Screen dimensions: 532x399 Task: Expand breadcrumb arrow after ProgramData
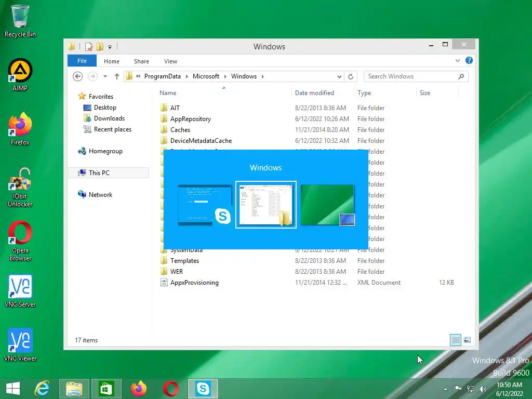tap(187, 76)
